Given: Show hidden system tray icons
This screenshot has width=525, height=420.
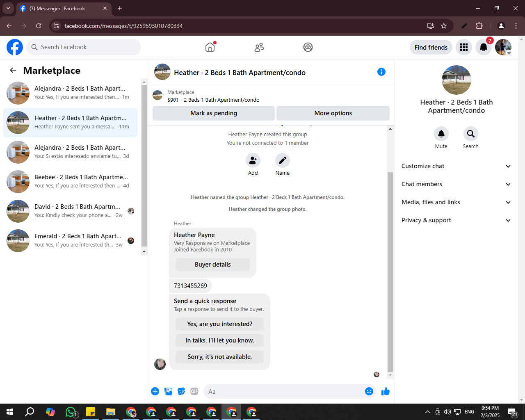Looking at the screenshot, I should [428, 412].
